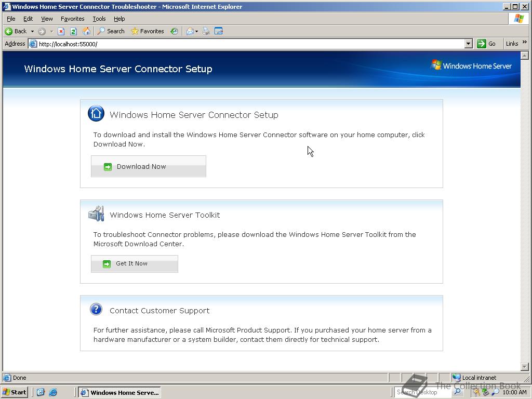The height and width of the screenshot is (399, 532).
Task: Click the Back button in toolbar
Action: (16, 31)
